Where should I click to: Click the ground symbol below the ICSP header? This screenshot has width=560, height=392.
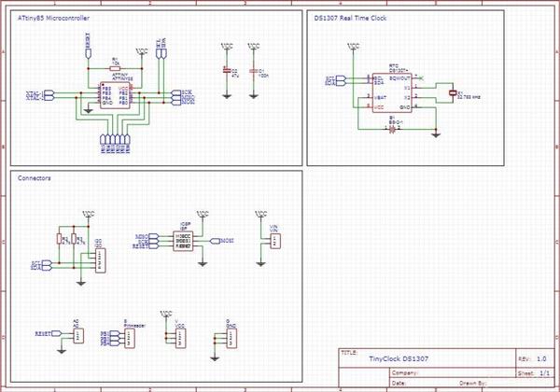(203, 263)
